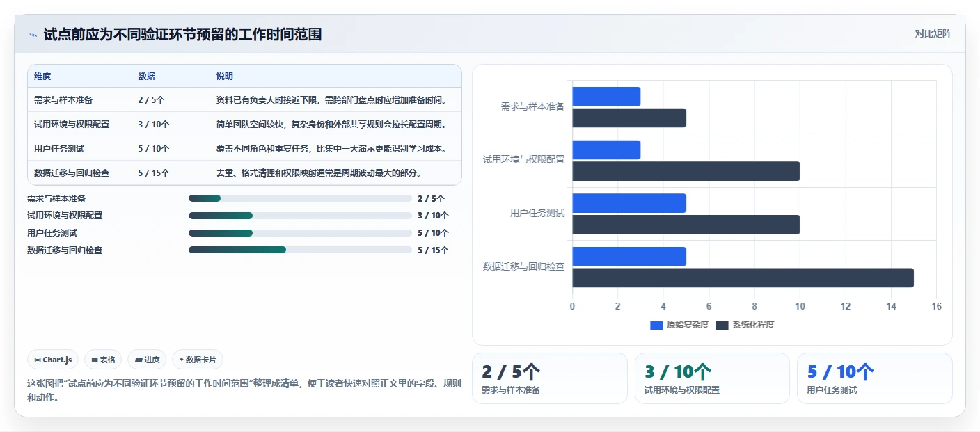
Task: Click 需求与样本准备 in the table
Action: (63, 100)
